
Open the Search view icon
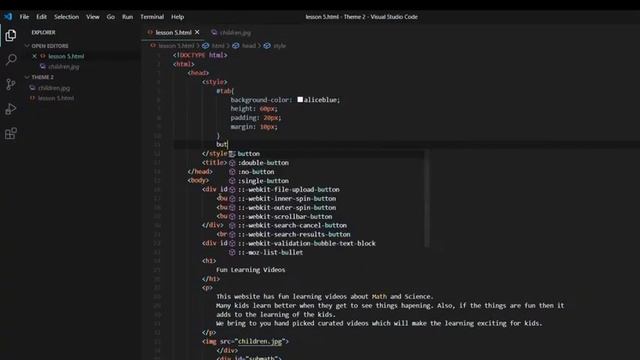tap(11, 60)
